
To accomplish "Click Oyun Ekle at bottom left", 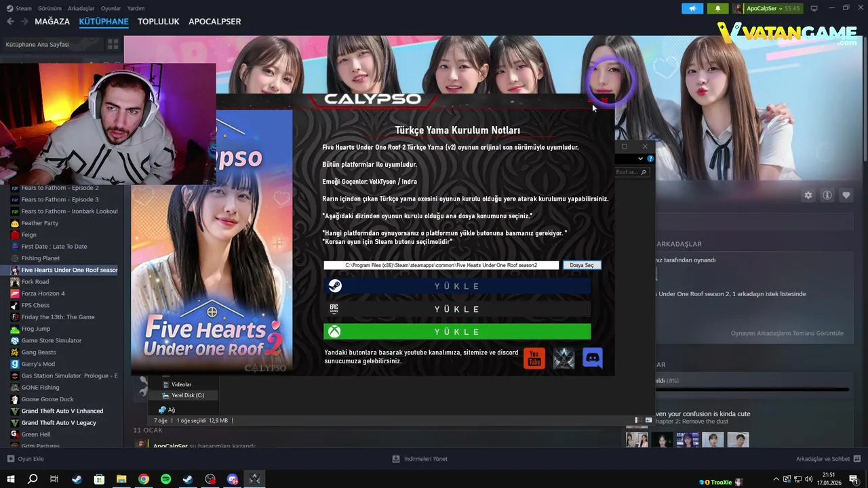I will (x=26, y=459).
